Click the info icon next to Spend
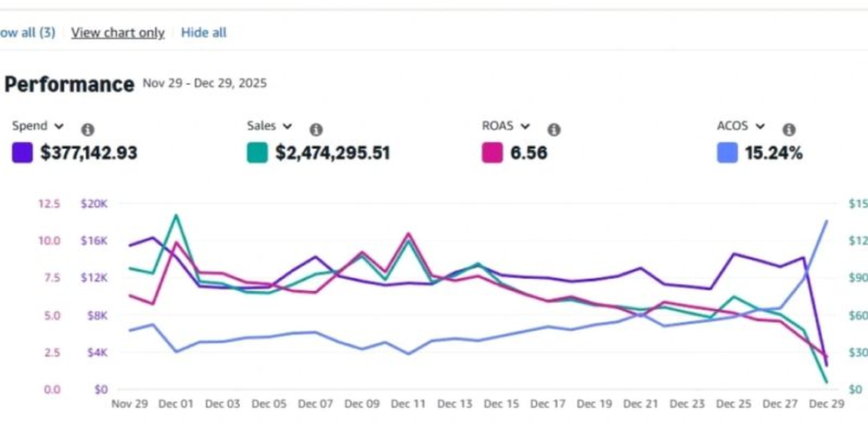The image size is (868, 433). tap(87, 130)
